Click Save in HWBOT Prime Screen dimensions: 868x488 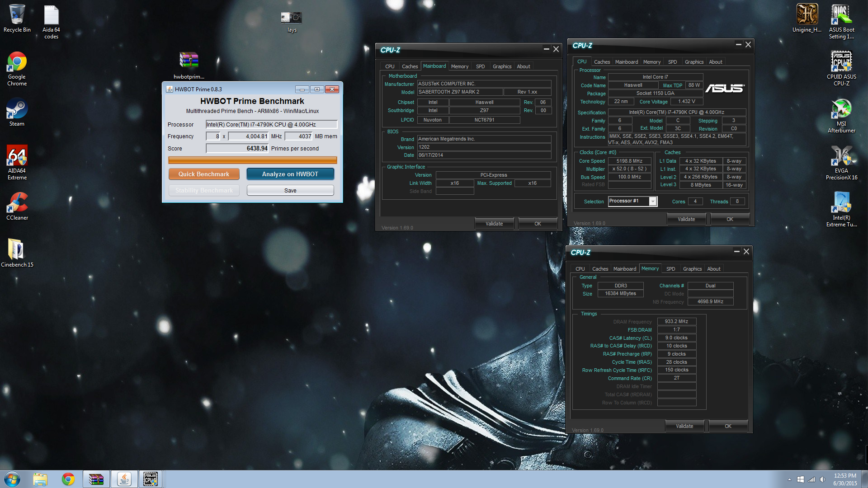pos(290,190)
